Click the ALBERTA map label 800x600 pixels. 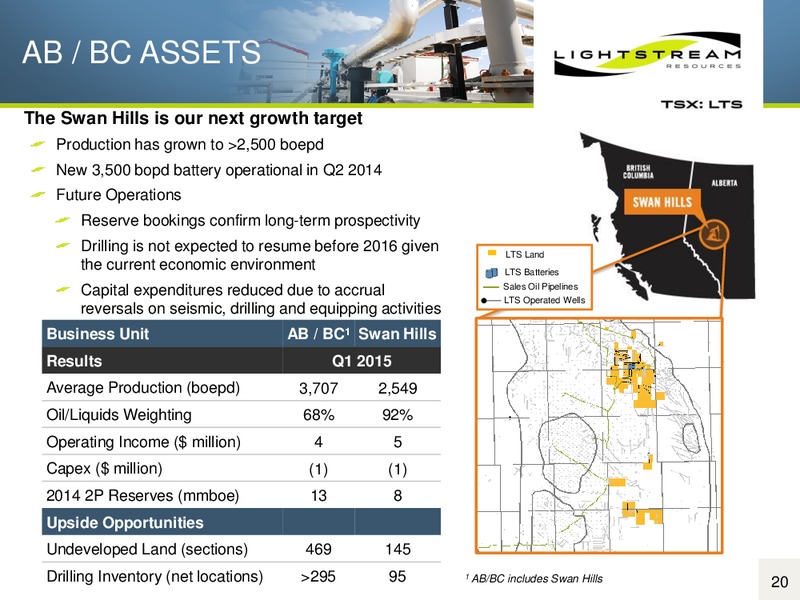coord(724,183)
